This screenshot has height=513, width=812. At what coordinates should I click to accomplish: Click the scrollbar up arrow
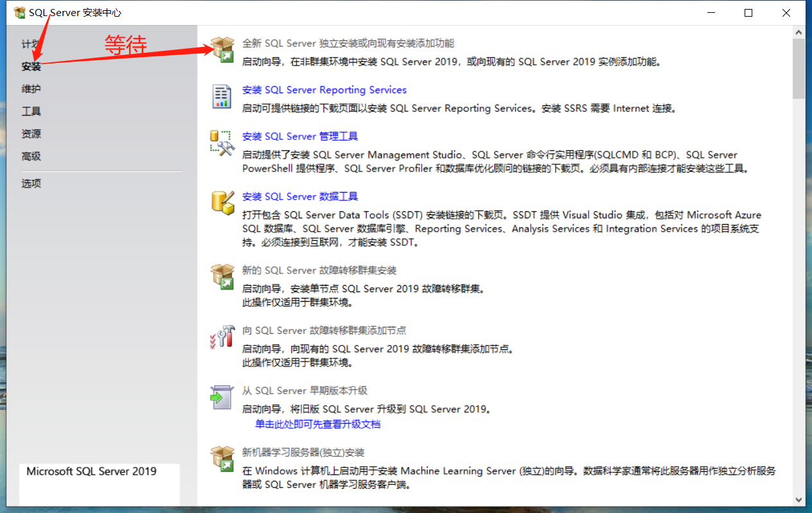point(799,31)
